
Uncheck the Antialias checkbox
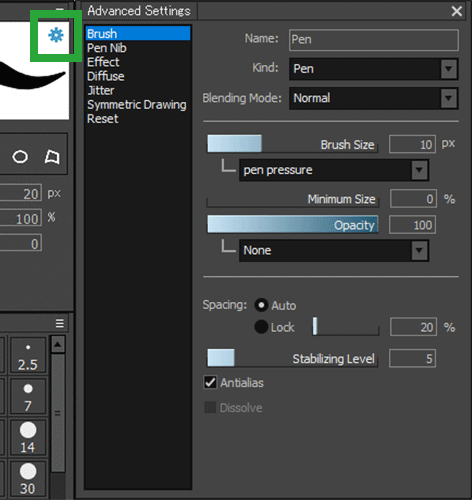tap(210, 382)
